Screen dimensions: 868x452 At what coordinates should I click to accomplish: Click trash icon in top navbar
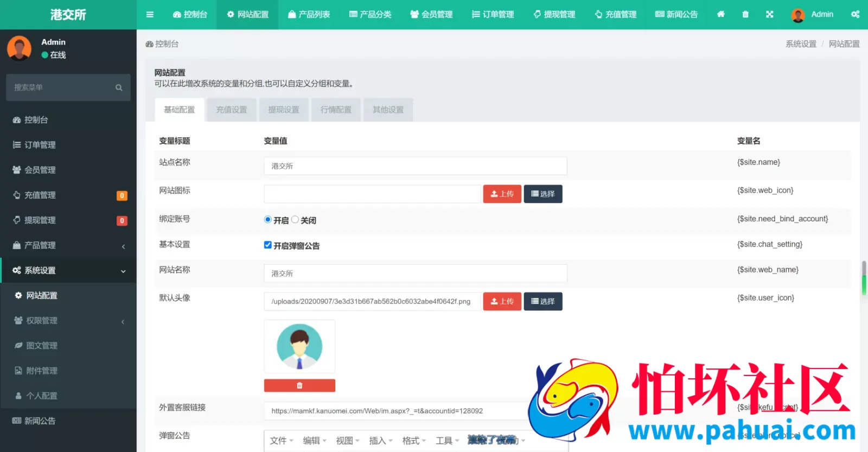[745, 15]
